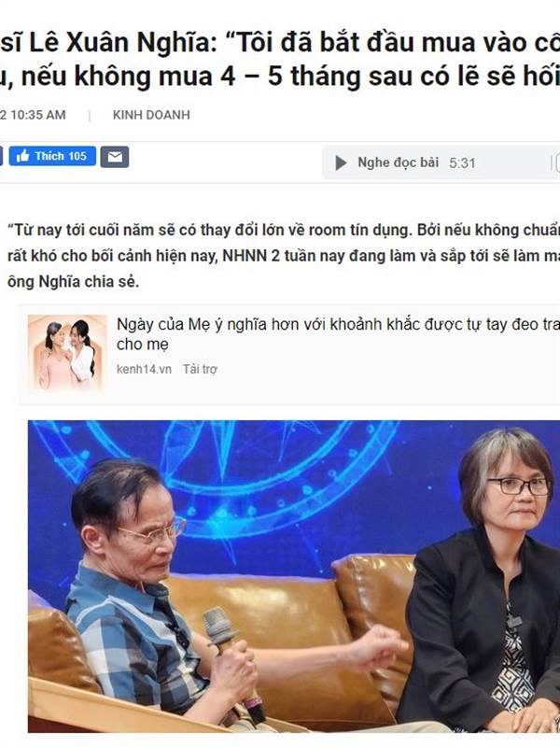The width and height of the screenshot is (560, 747).
Task: Click the Nghe đọc bài audio label
Action: point(399,162)
